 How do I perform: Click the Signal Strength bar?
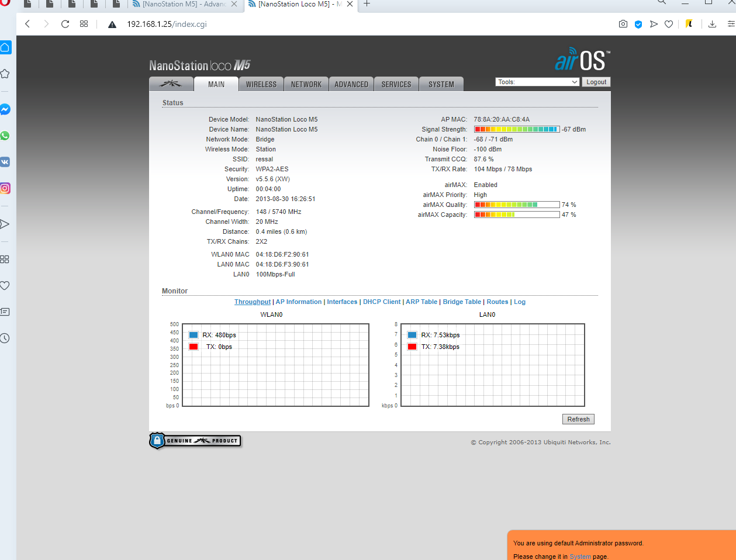coord(517,129)
